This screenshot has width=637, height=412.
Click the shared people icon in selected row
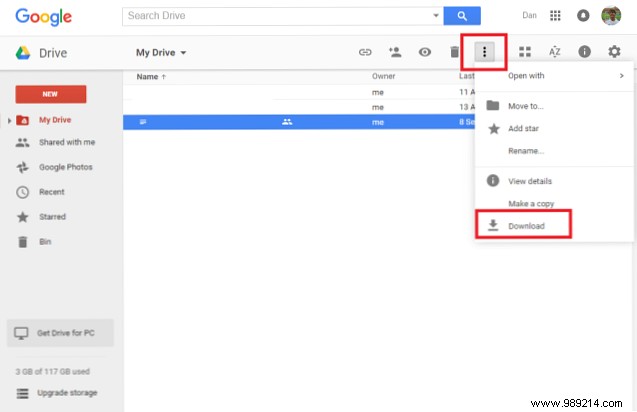287,122
